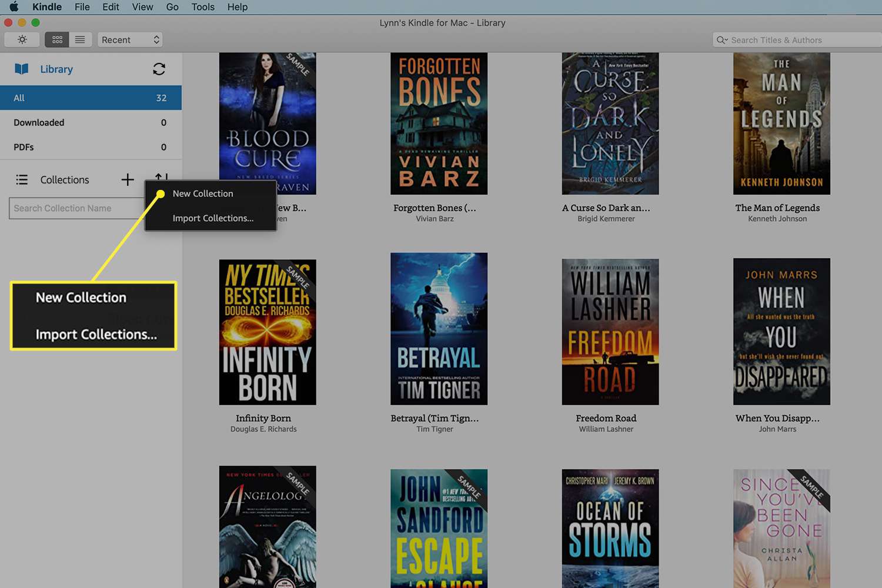Image resolution: width=882 pixels, height=588 pixels.
Task: Click the Library book icon
Action: 22,69
